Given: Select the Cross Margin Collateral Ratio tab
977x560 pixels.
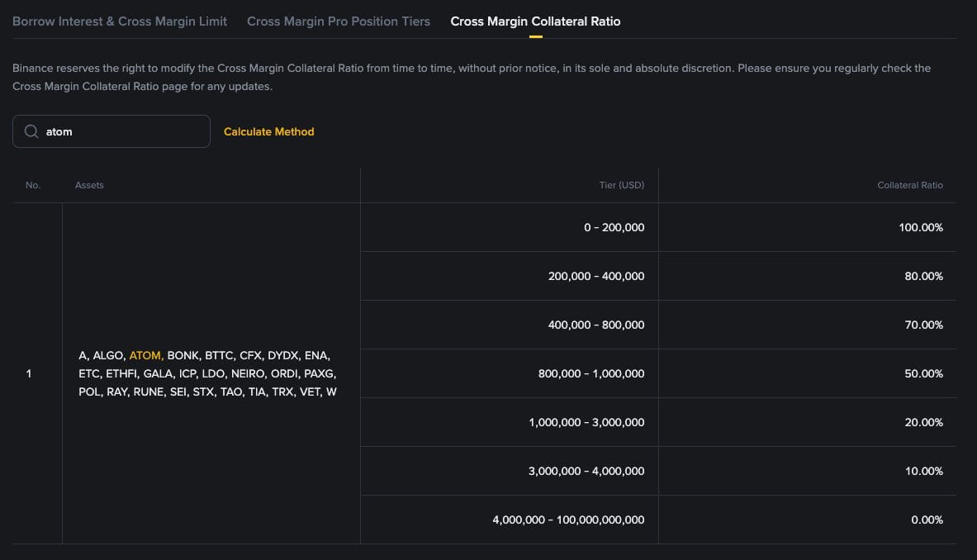Looking at the screenshot, I should (x=535, y=21).
